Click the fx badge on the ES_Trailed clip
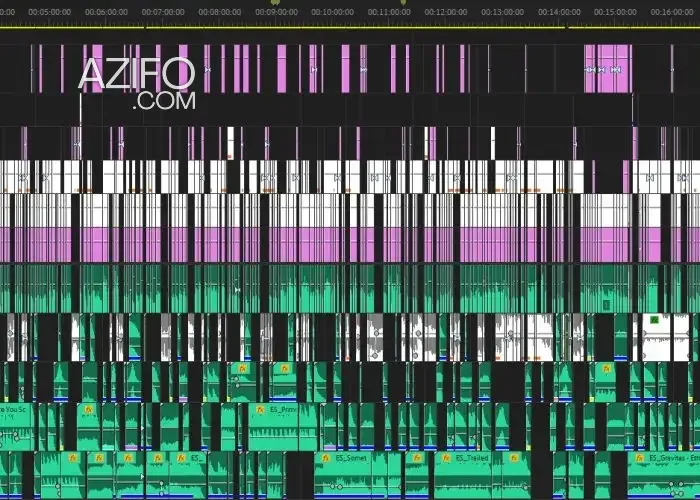 coord(446,458)
